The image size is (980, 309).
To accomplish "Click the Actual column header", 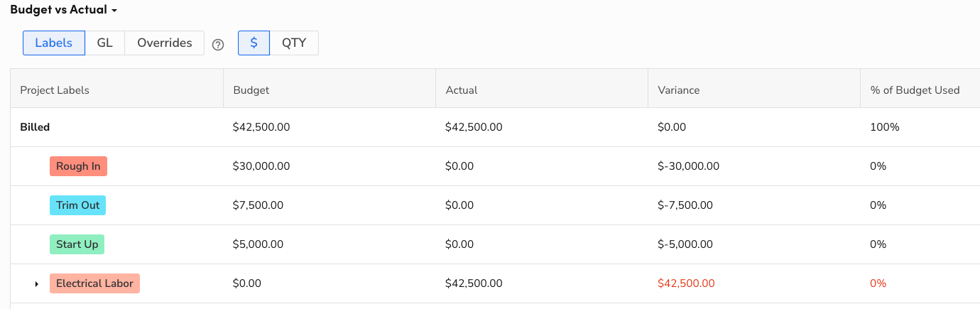I will click(462, 90).
